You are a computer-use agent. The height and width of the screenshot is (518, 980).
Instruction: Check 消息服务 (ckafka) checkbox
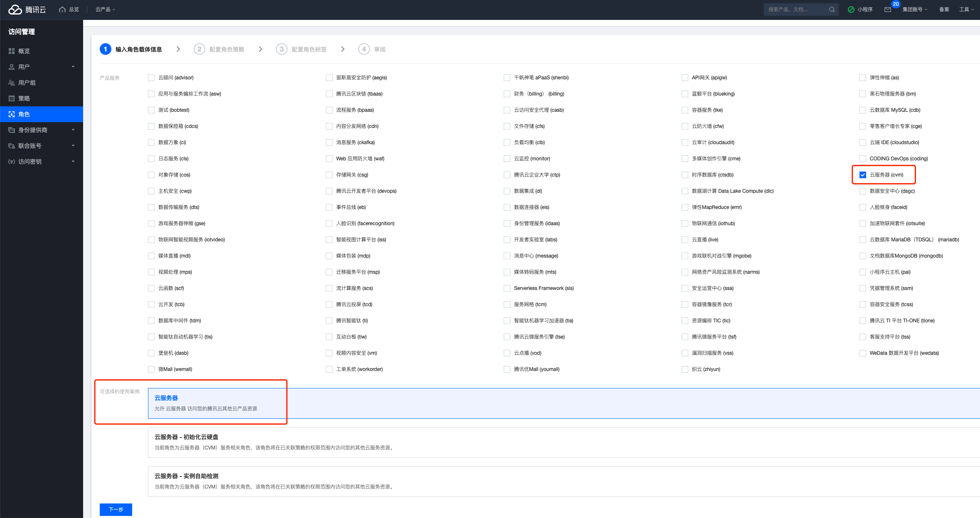(329, 142)
